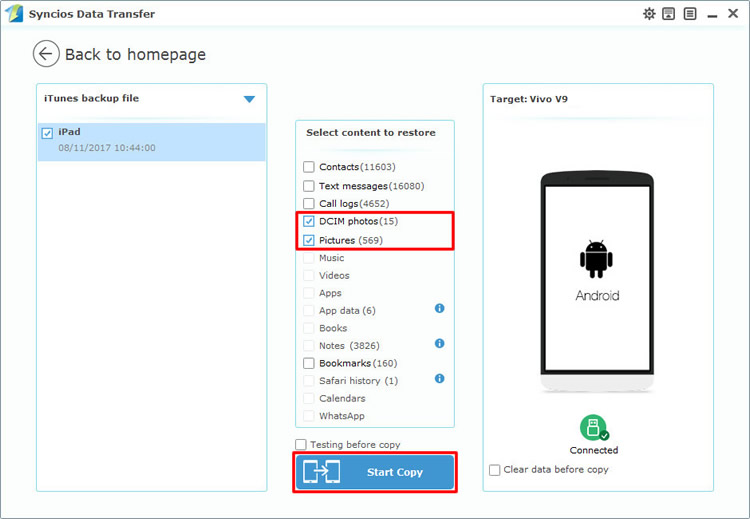Click the iTunes backup file label

91,98
